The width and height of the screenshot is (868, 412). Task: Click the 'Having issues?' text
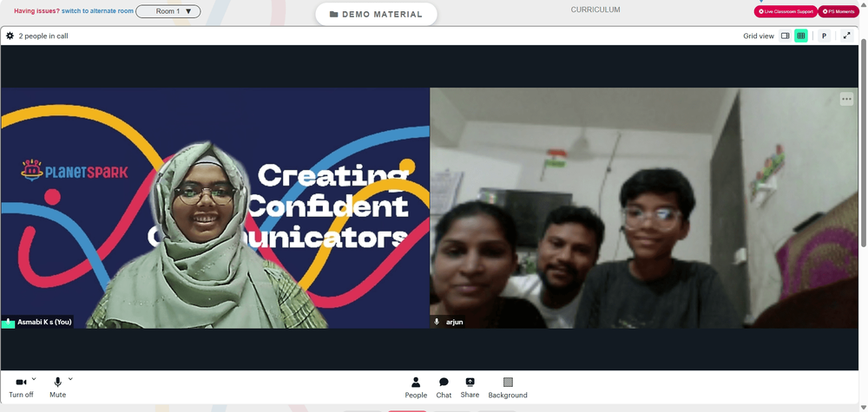(x=36, y=11)
